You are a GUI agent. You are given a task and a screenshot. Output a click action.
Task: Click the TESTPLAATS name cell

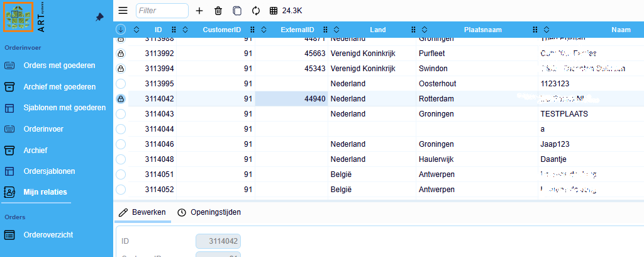coord(591,114)
